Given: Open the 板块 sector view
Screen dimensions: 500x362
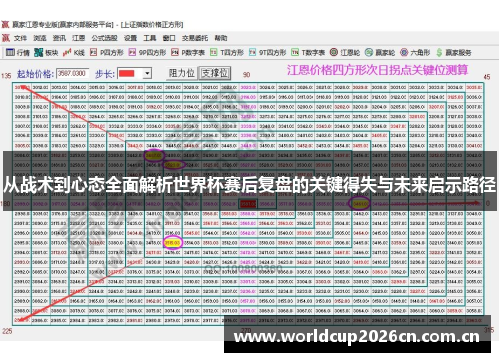Looking at the screenshot, I should (46, 52).
